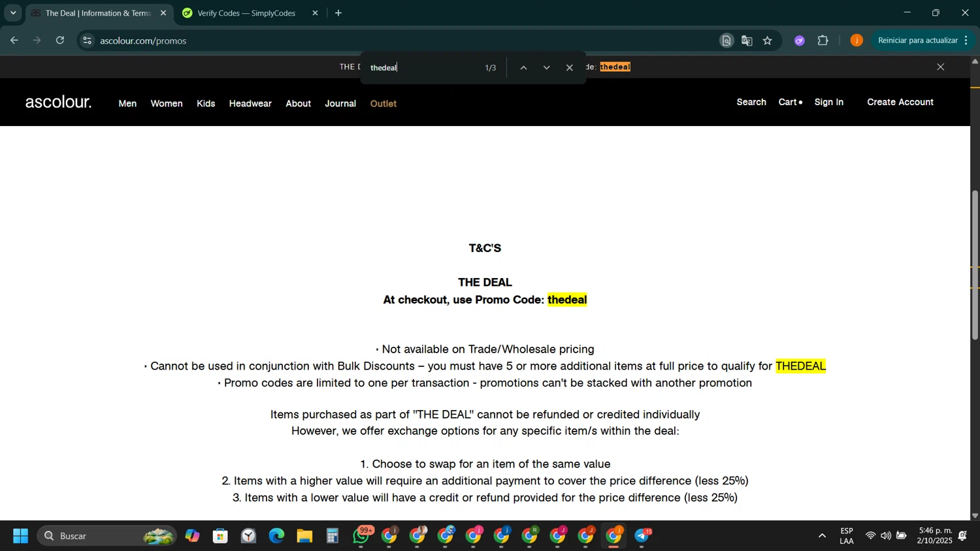980x551 pixels.
Task: Close the find-in-page bar
Action: (x=570, y=68)
